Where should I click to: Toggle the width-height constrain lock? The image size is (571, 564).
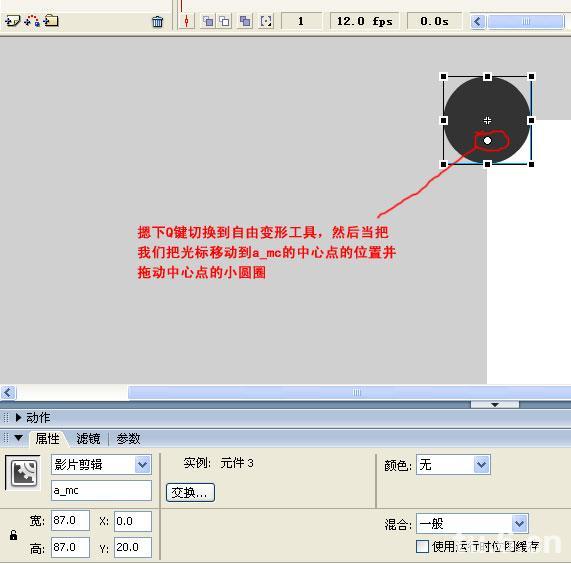(13, 535)
